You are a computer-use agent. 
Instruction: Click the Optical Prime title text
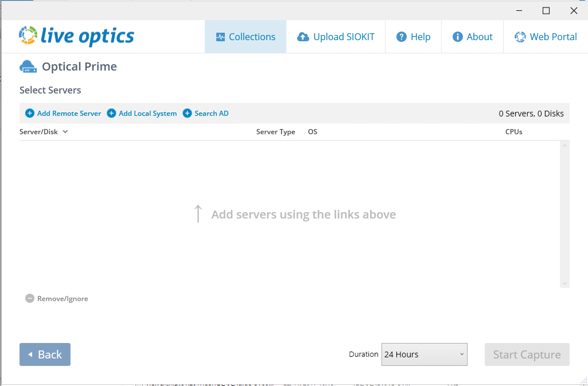pos(80,67)
